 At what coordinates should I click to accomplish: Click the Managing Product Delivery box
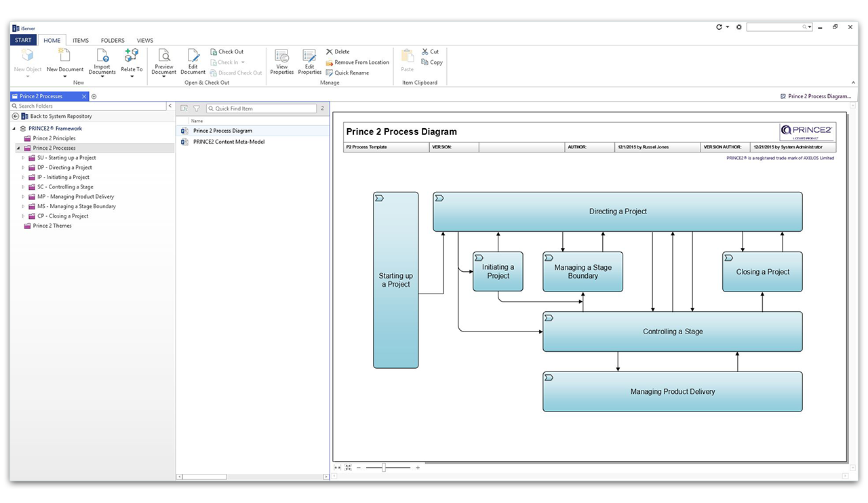click(673, 391)
